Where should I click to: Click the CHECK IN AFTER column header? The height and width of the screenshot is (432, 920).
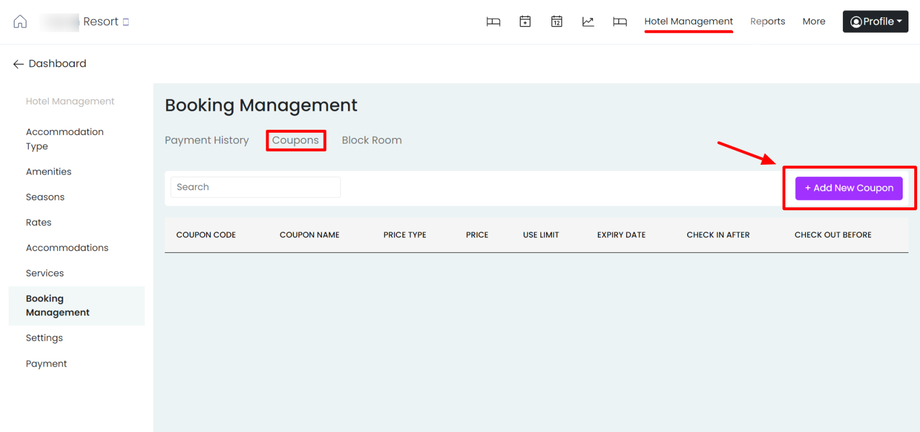(718, 235)
